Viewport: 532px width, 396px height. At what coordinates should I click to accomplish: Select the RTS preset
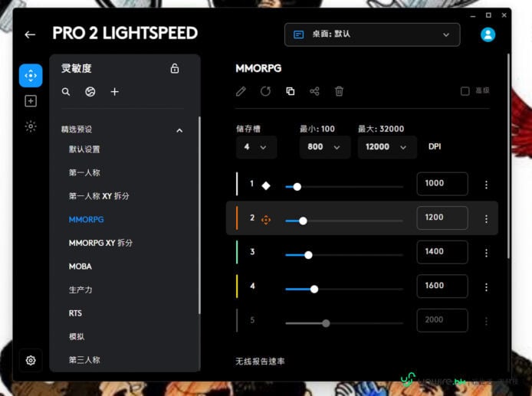pos(75,313)
